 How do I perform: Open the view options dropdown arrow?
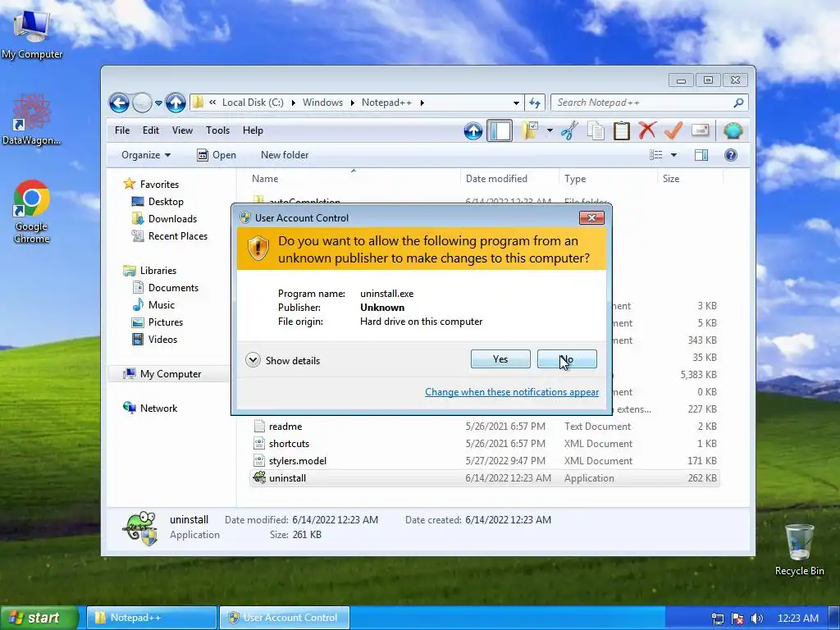(x=674, y=155)
